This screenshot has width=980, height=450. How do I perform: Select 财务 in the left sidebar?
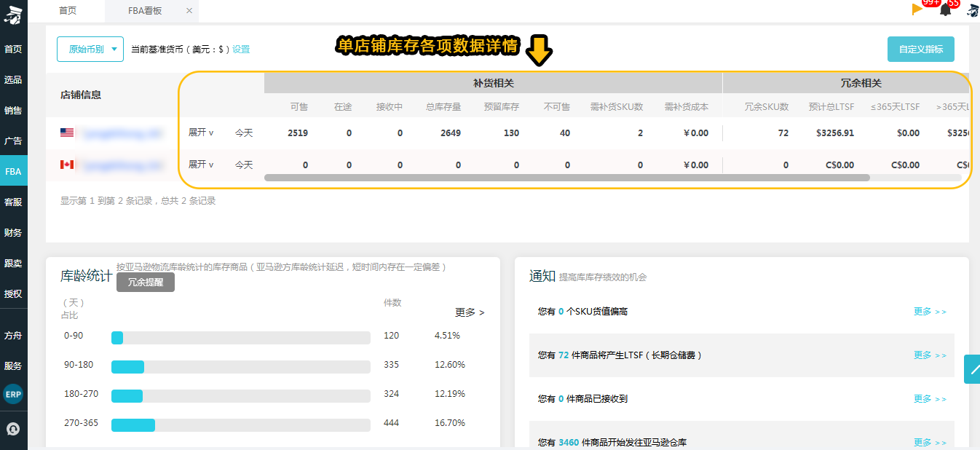coord(13,233)
